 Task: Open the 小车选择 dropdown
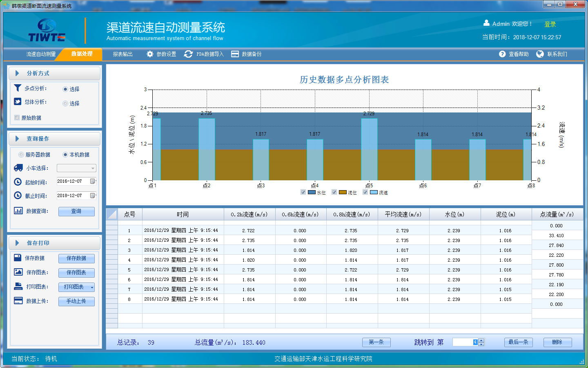(x=76, y=168)
